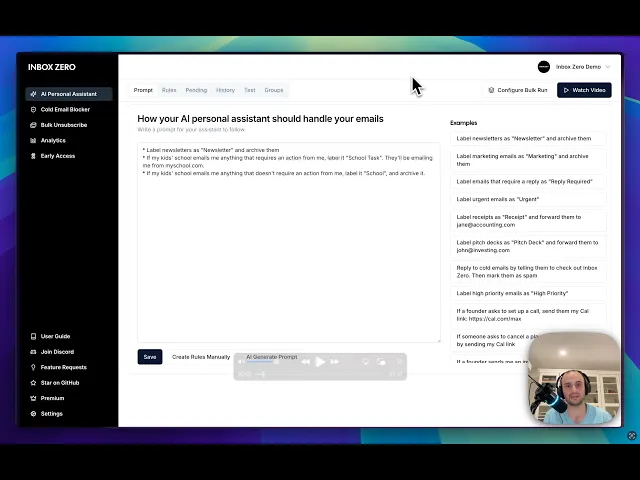Click the Inbox Zero Demo account avatar
Viewport: 640px width, 480px height.
pyautogui.click(x=544, y=67)
